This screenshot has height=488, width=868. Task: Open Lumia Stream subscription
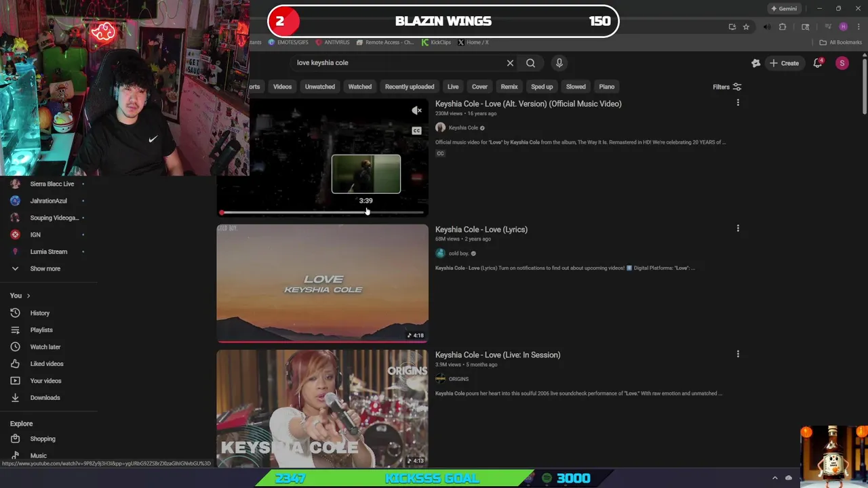(49, 251)
